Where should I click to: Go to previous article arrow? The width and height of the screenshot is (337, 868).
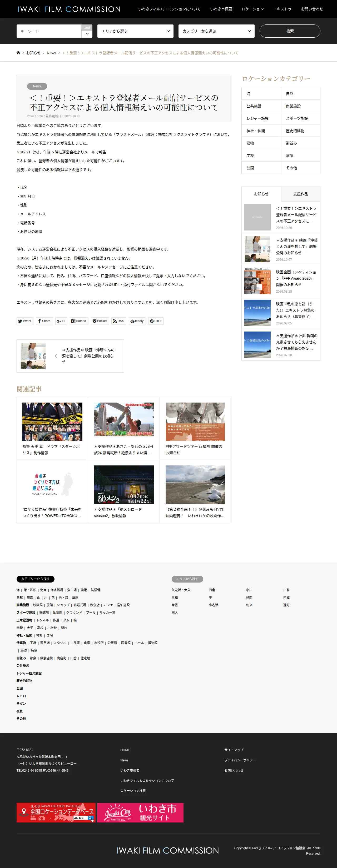tap(56, 356)
